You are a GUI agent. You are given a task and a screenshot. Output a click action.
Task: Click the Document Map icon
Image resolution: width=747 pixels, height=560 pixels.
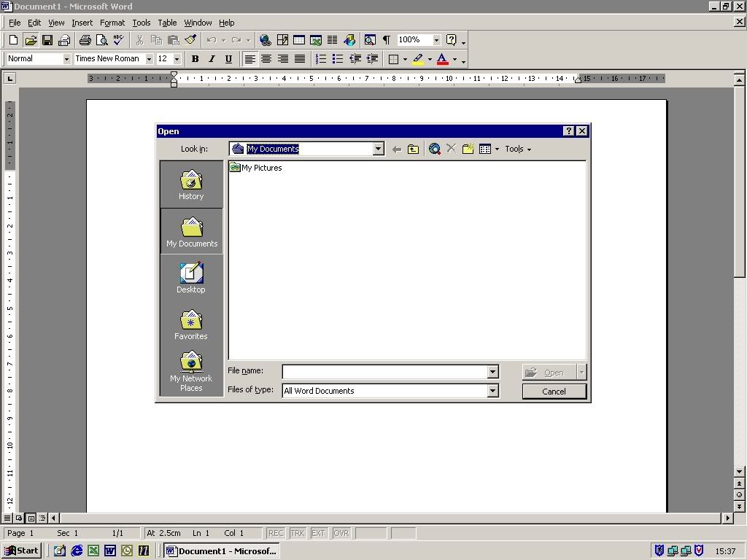click(x=370, y=40)
